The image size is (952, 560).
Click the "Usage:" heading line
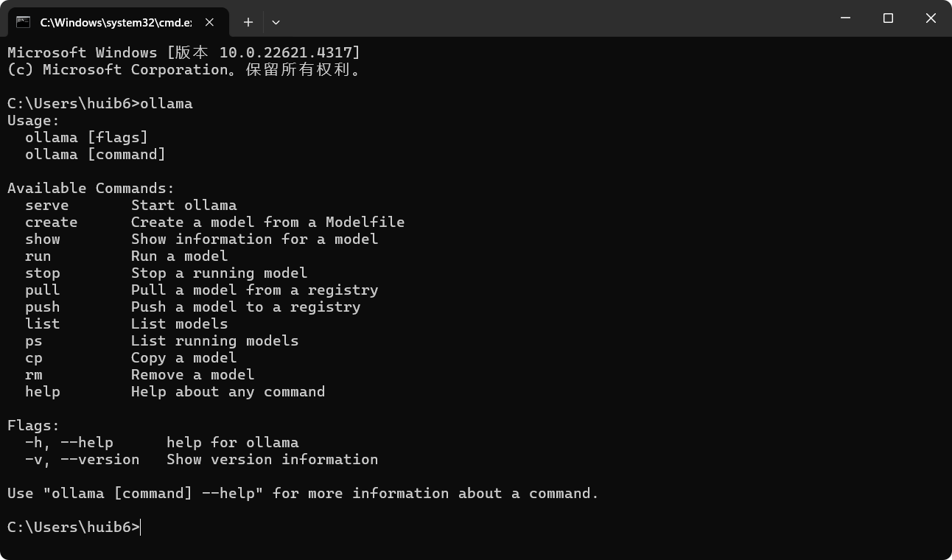[33, 121]
